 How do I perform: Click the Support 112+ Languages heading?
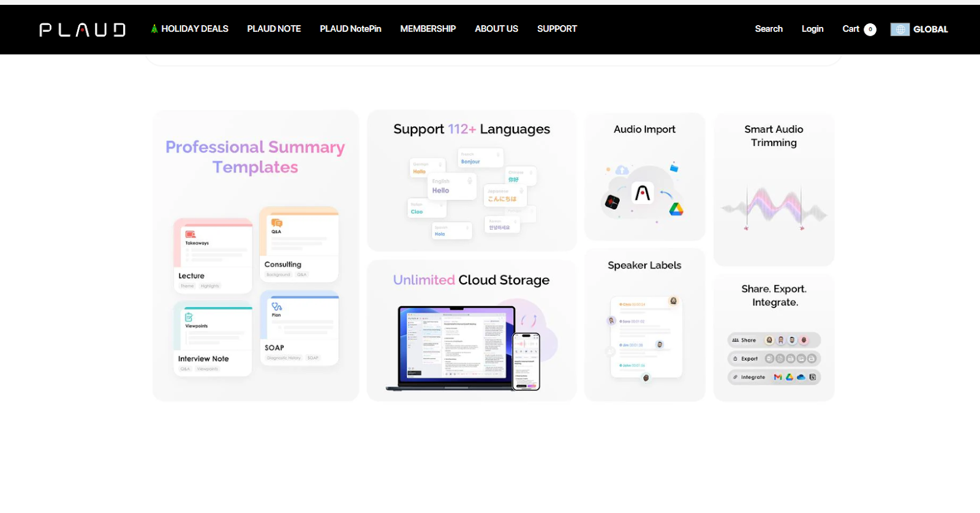pyautogui.click(x=472, y=129)
